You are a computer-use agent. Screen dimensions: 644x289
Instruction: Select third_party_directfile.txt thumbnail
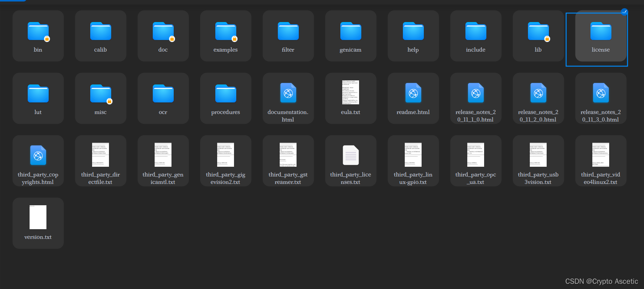(x=101, y=155)
